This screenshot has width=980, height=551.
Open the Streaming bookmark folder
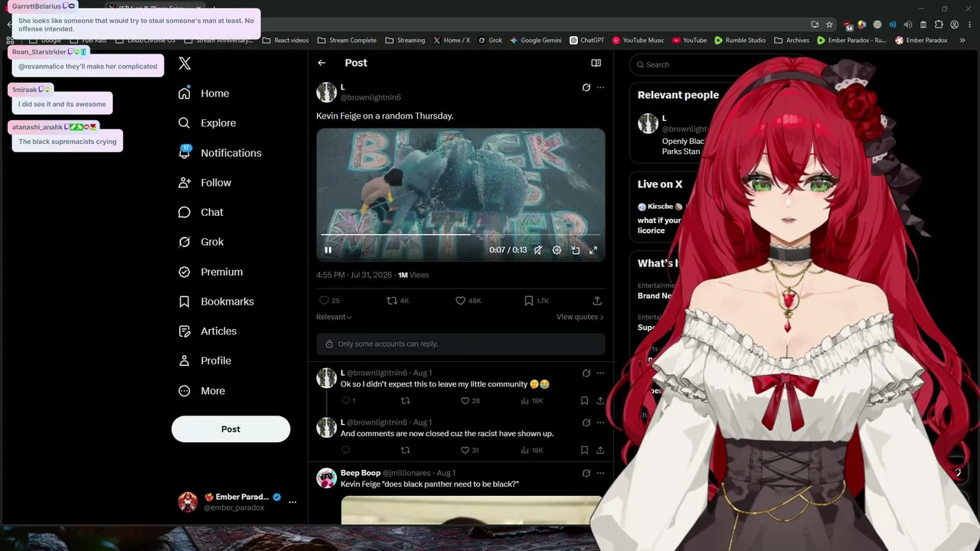(405, 41)
